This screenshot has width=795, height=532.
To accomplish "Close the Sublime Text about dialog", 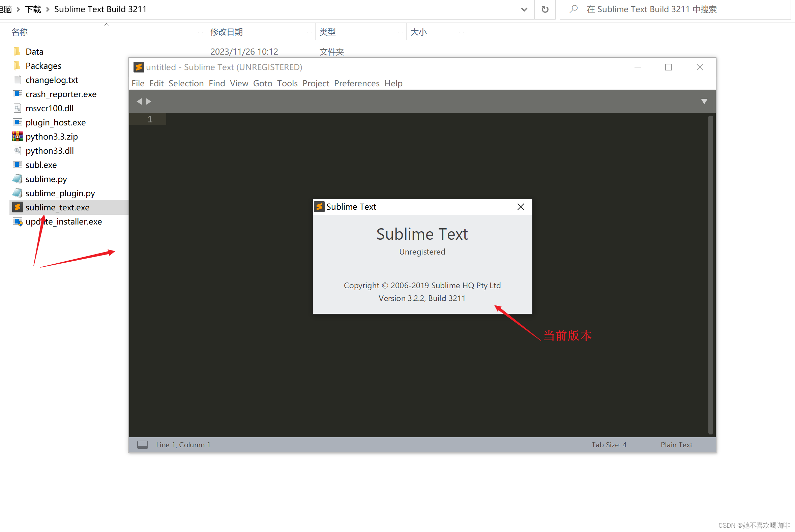I will pos(521,207).
